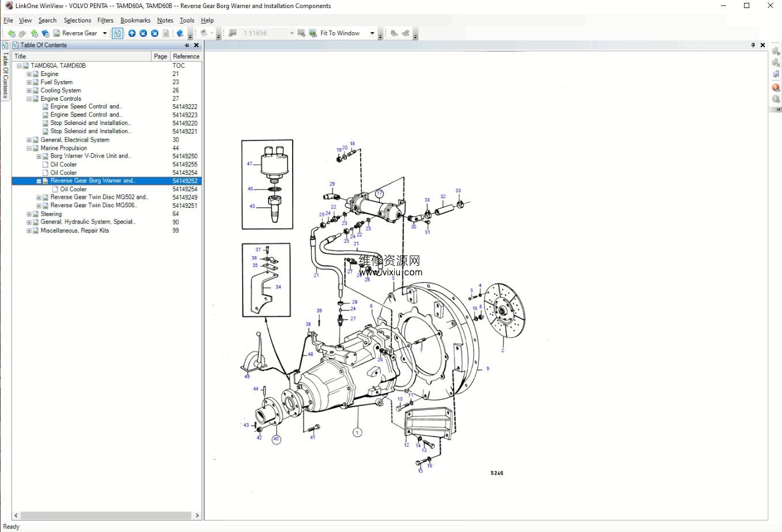
Task: Close the picture viewer pane
Action: click(763, 45)
